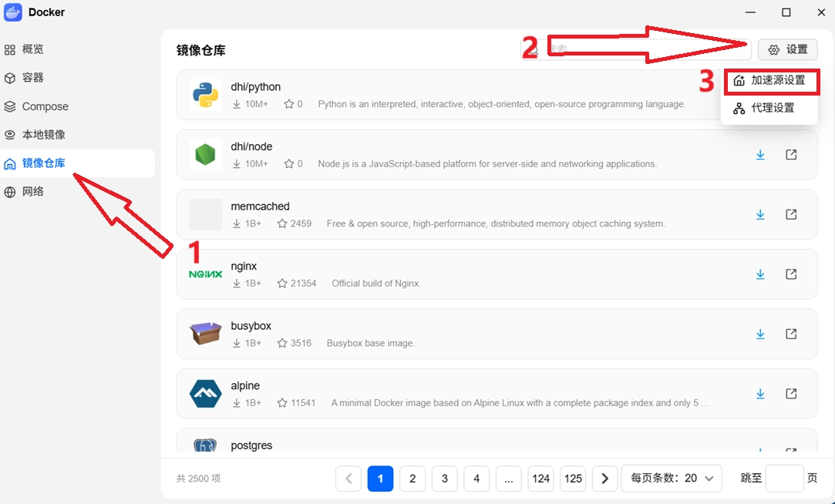Image resolution: width=835 pixels, height=504 pixels.
Task: Click the Docker whale app icon
Action: pyautogui.click(x=13, y=12)
